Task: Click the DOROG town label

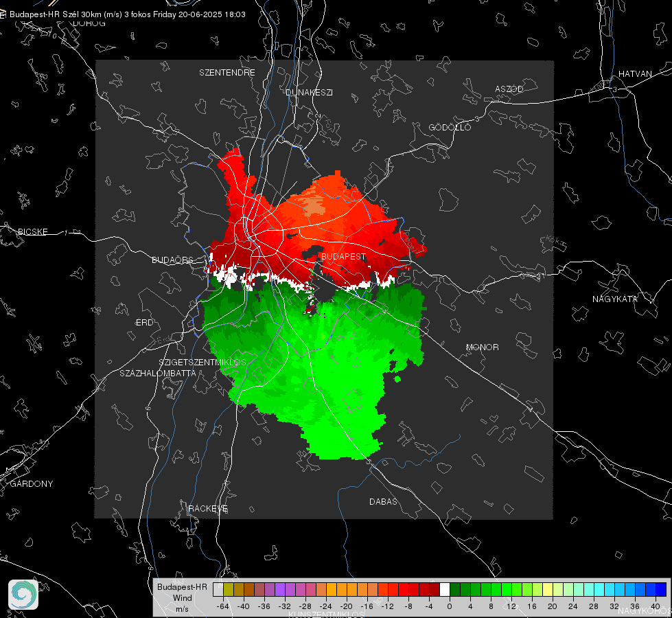Action: (x=89, y=23)
